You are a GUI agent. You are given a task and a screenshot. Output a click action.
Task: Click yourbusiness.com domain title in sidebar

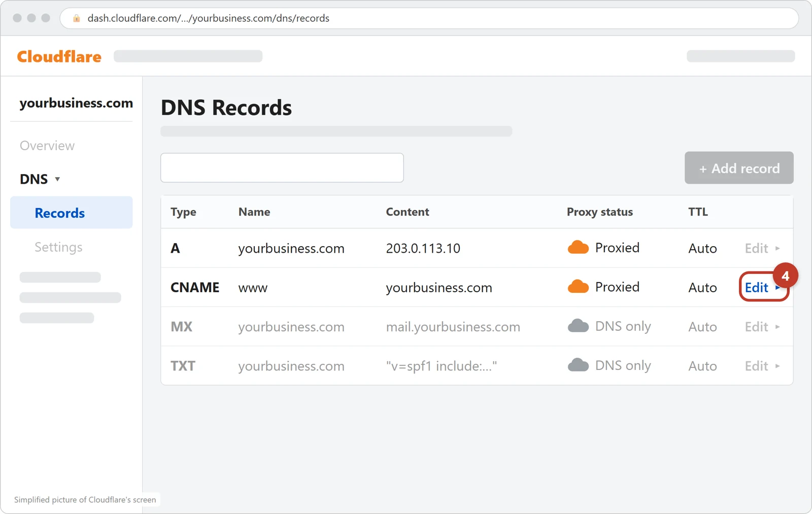pyautogui.click(x=76, y=103)
